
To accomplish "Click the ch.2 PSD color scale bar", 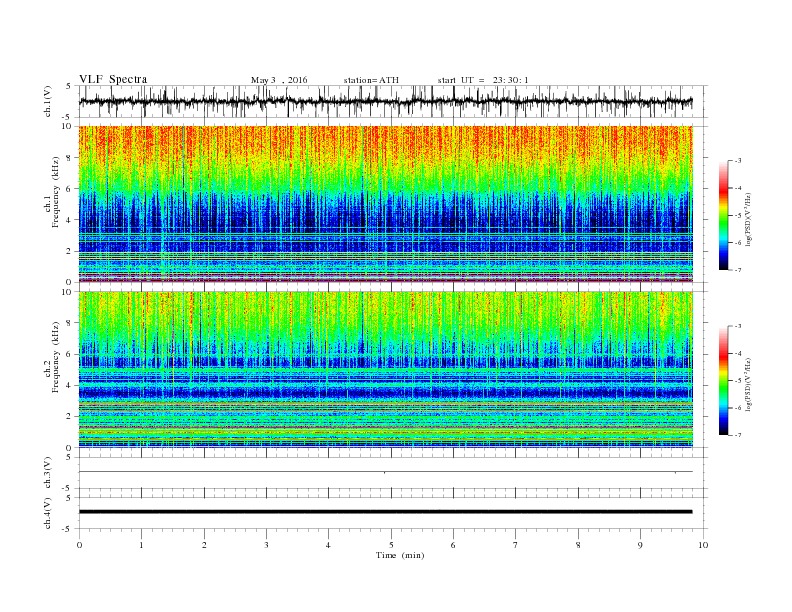I will point(723,380).
